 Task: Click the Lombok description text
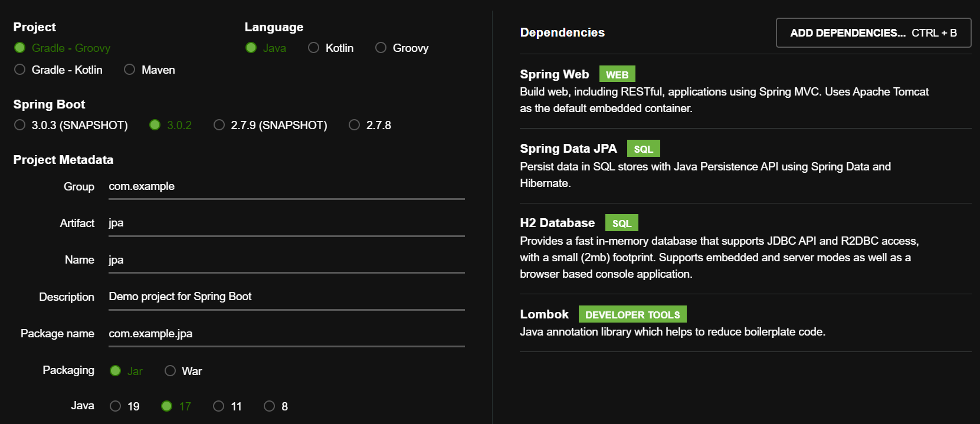click(673, 332)
